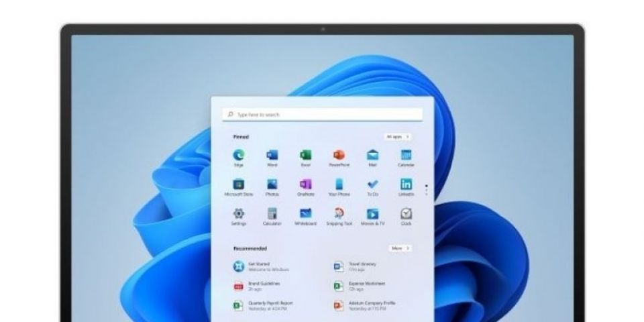The image size is (644, 322).
Task: Open the Mail app icon
Action: pyautogui.click(x=372, y=155)
